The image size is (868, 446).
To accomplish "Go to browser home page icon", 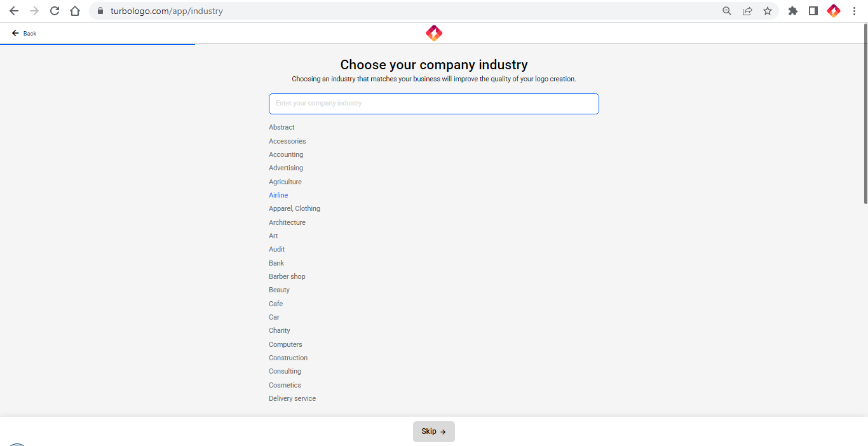I will [x=75, y=11].
